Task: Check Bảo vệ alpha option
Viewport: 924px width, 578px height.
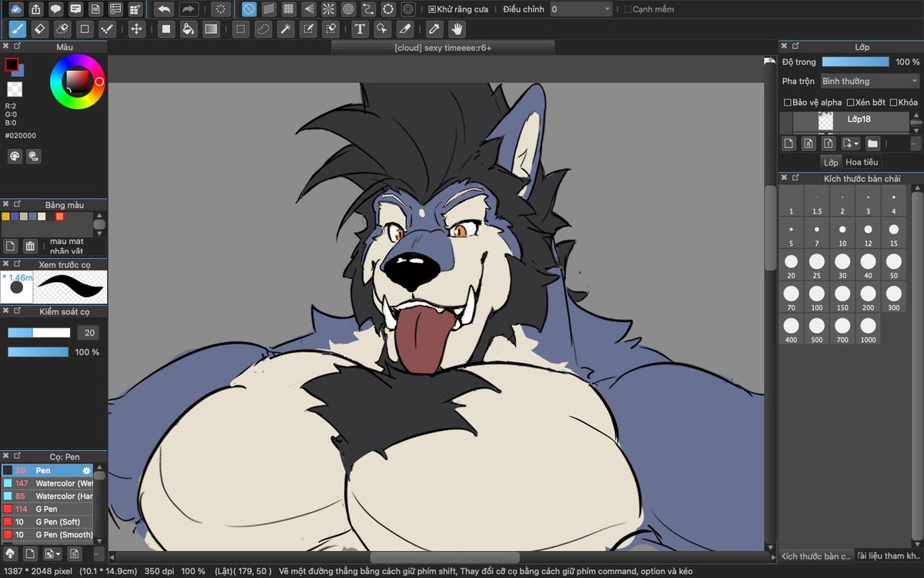Action: pyautogui.click(x=787, y=102)
